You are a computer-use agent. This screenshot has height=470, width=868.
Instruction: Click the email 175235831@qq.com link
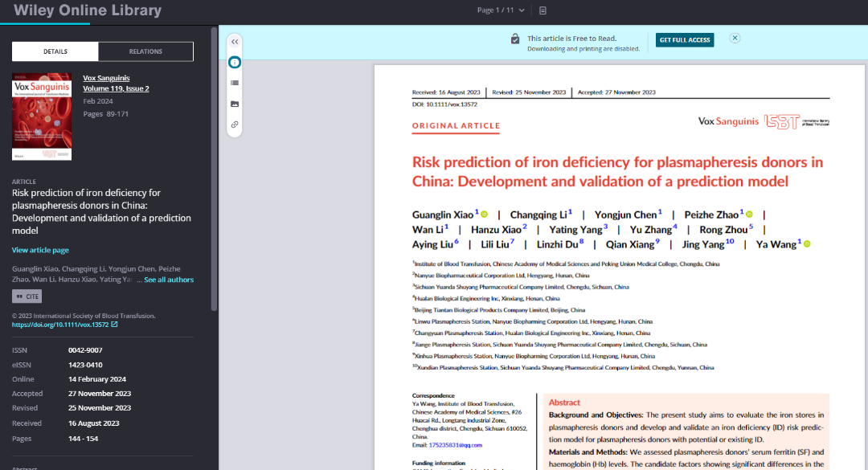point(456,445)
